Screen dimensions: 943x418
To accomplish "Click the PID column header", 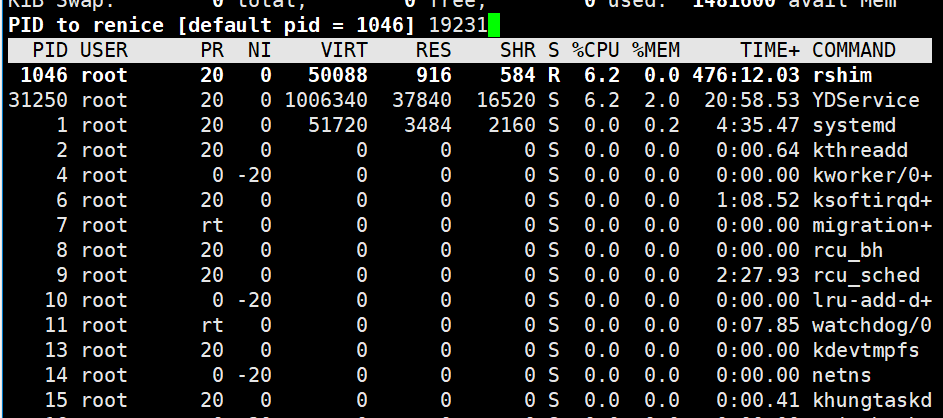I will [50, 50].
